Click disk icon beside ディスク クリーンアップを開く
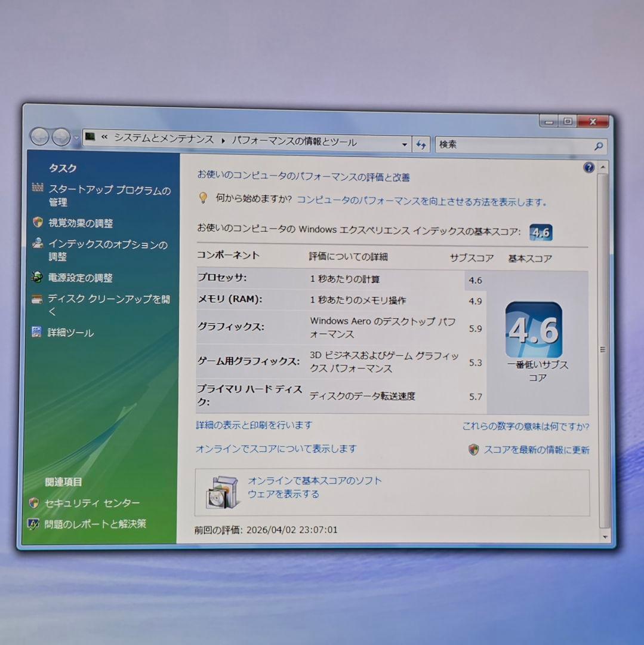 tap(36, 299)
